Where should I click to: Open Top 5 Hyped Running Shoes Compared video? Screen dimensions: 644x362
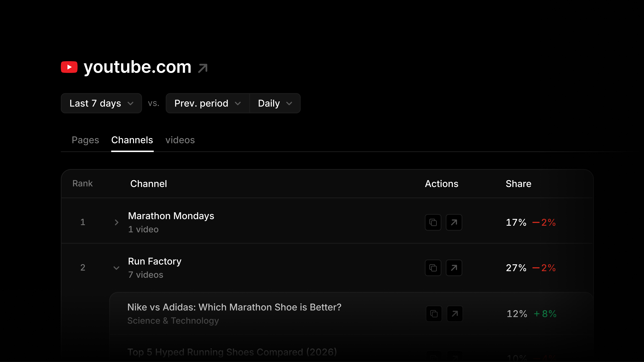(x=232, y=352)
